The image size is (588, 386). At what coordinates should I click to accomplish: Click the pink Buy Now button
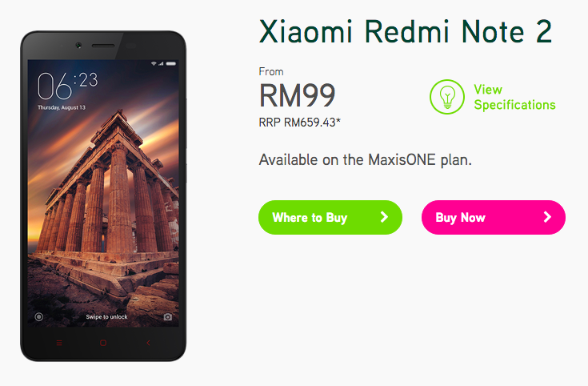pos(494,217)
